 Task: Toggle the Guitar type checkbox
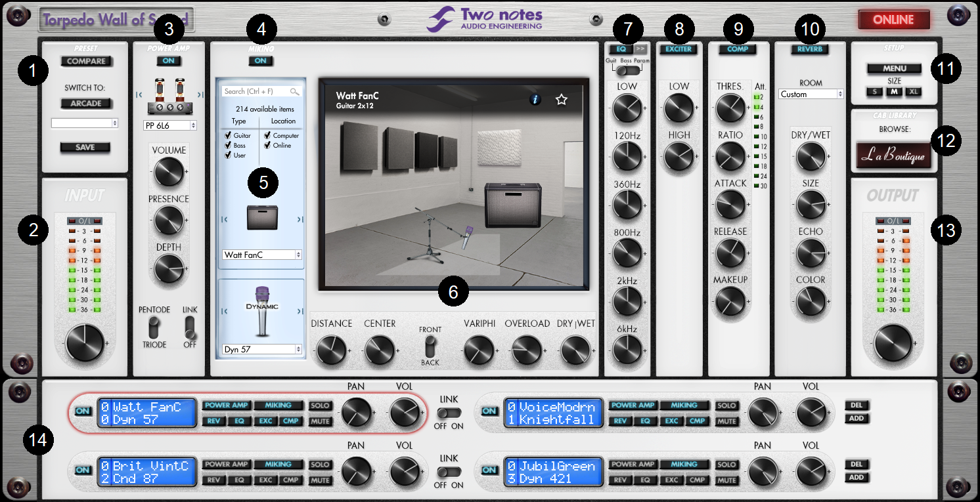tap(228, 135)
